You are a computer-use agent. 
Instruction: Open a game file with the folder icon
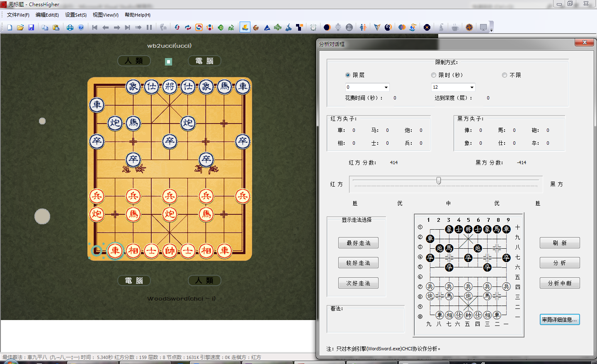tap(20, 27)
